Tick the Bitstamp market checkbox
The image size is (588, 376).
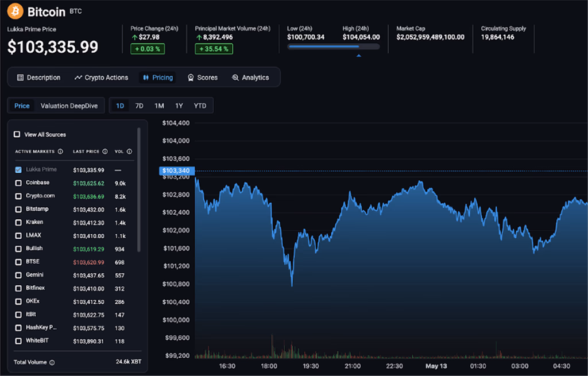(x=18, y=209)
